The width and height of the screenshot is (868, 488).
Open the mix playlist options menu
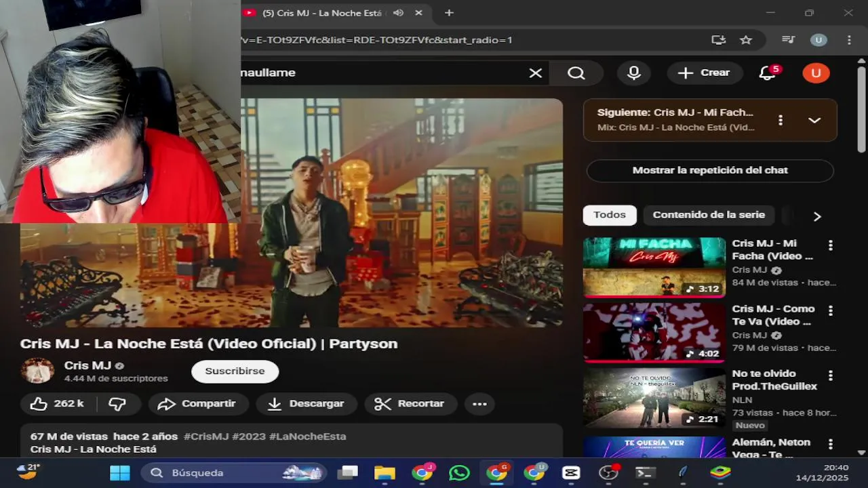[x=781, y=120]
